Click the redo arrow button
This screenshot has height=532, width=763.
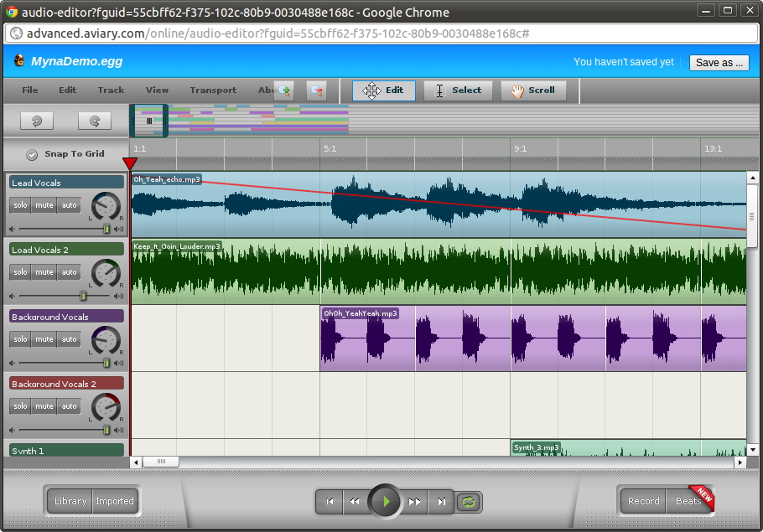click(x=95, y=121)
